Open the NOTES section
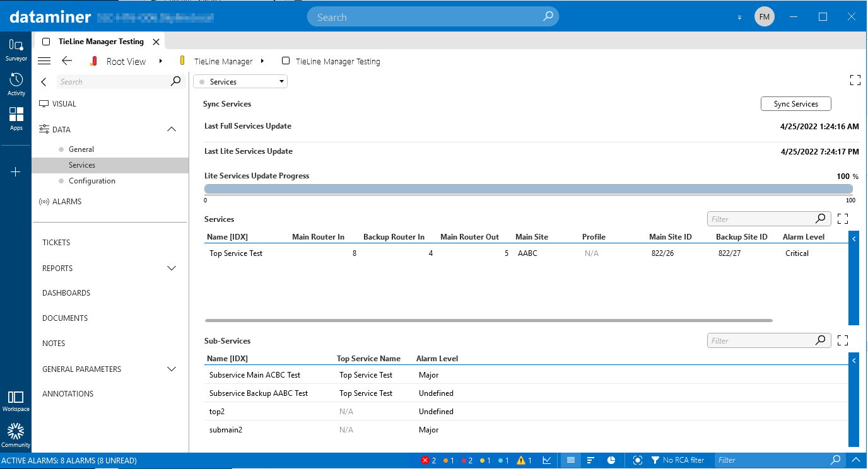Image resolution: width=868 pixels, height=469 pixels. pyautogui.click(x=54, y=344)
